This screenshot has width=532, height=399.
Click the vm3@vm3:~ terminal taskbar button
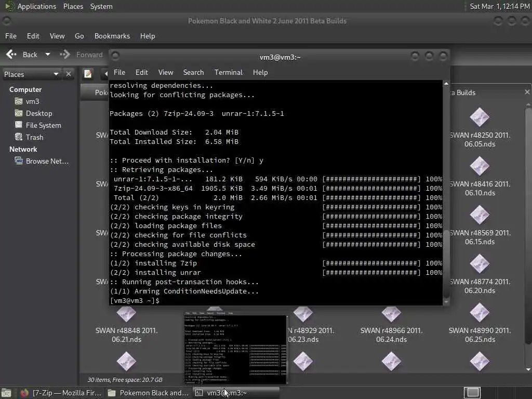click(236, 393)
